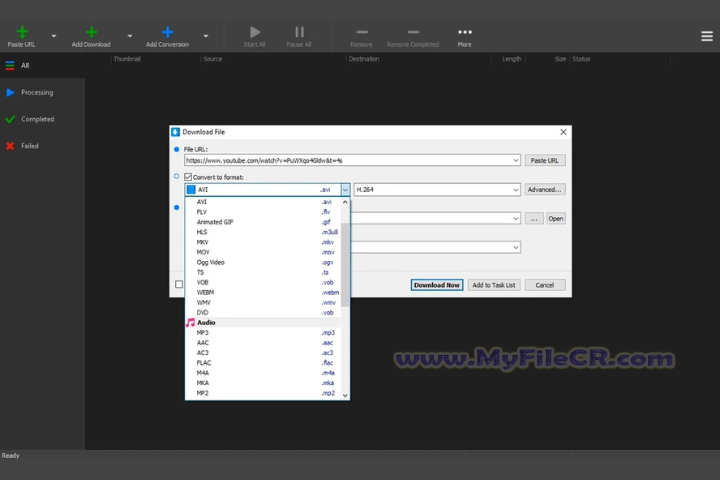Expand the Add Conversion dropdown arrow

(206, 36)
